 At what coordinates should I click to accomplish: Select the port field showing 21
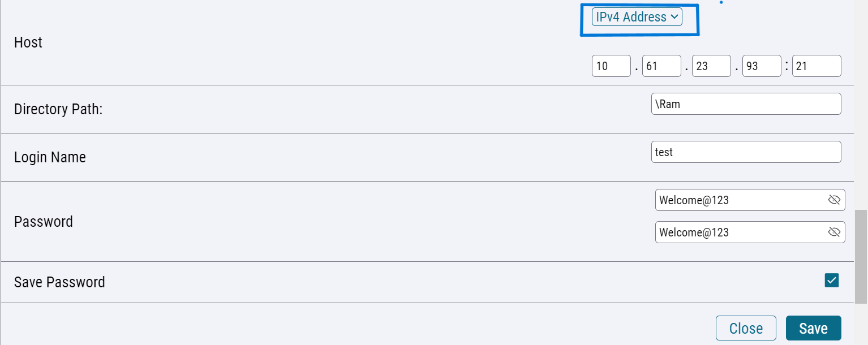tap(817, 66)
